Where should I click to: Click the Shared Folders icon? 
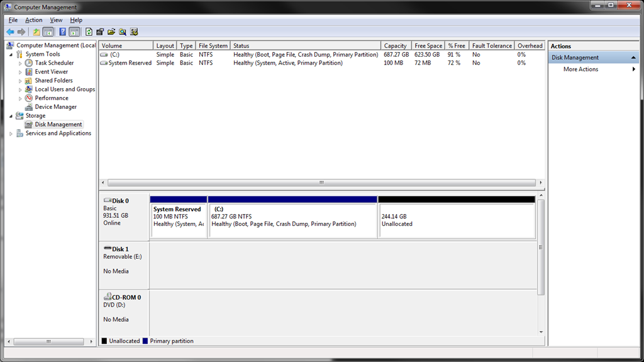tap(29, 81)
